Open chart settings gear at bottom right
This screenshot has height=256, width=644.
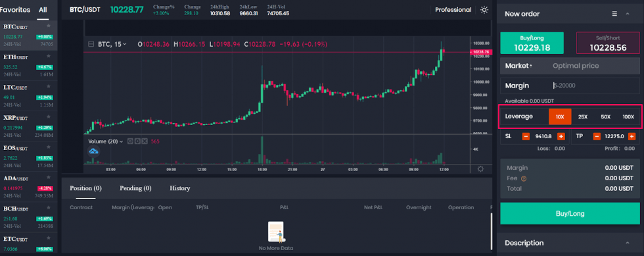click(x=480, y=169)
